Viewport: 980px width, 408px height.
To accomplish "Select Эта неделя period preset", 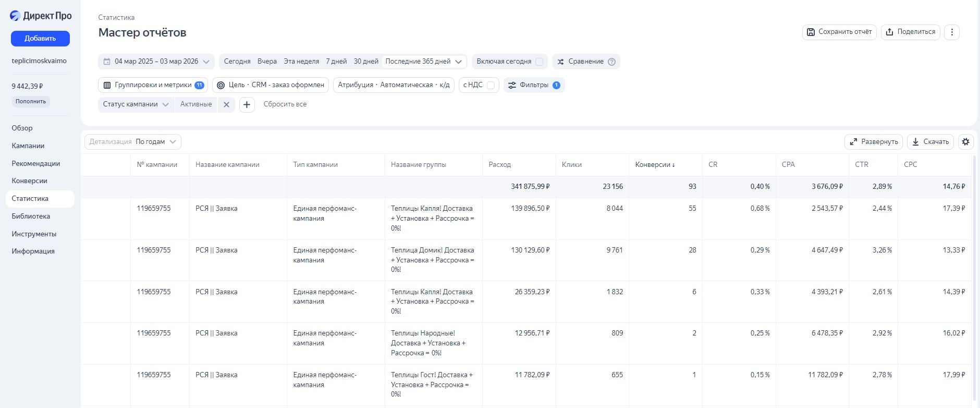I will tap(301, 62).
